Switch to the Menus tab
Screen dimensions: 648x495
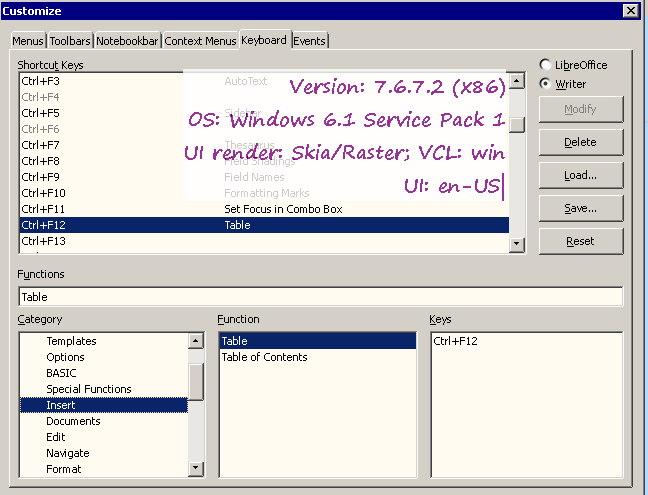(28, 41)
